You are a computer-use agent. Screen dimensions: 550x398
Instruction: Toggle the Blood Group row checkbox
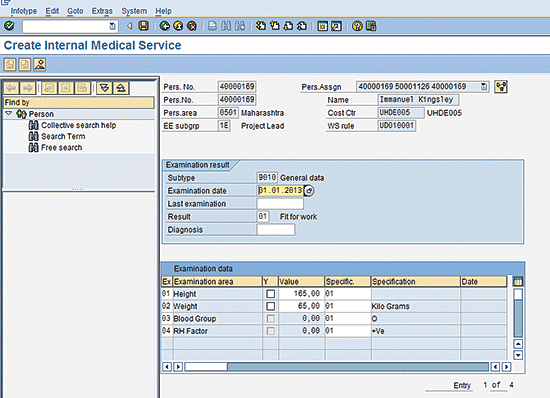pyautogui.click(x=270, y=319)
